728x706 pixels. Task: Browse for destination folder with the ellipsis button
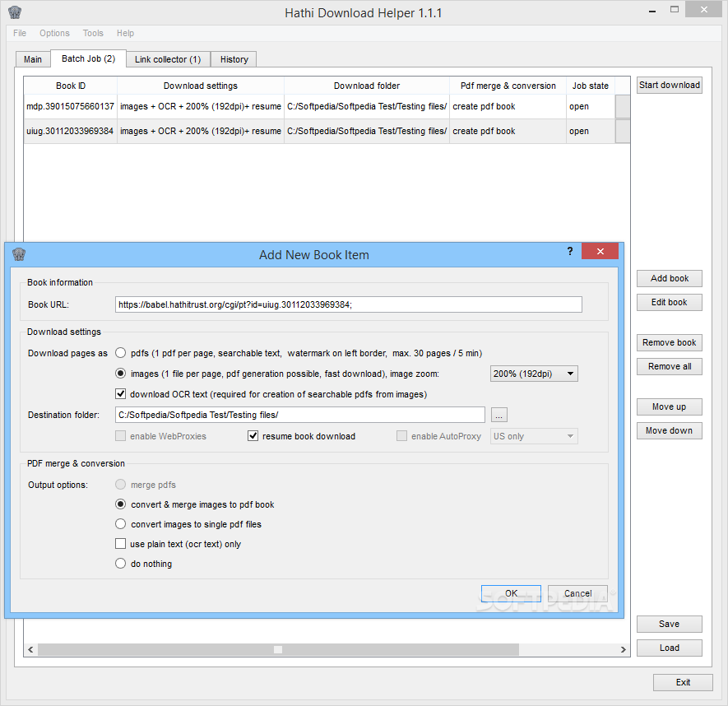[x=498, y=415]
